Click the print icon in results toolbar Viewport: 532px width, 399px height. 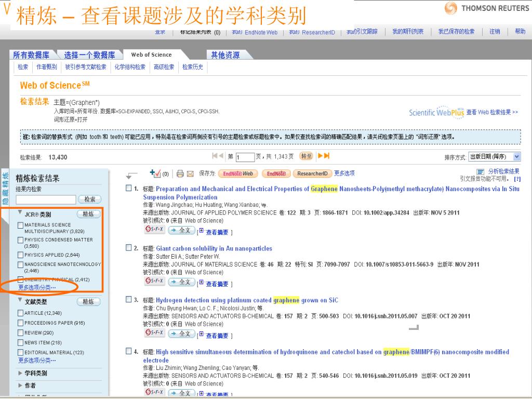click(x=180, y=174)
